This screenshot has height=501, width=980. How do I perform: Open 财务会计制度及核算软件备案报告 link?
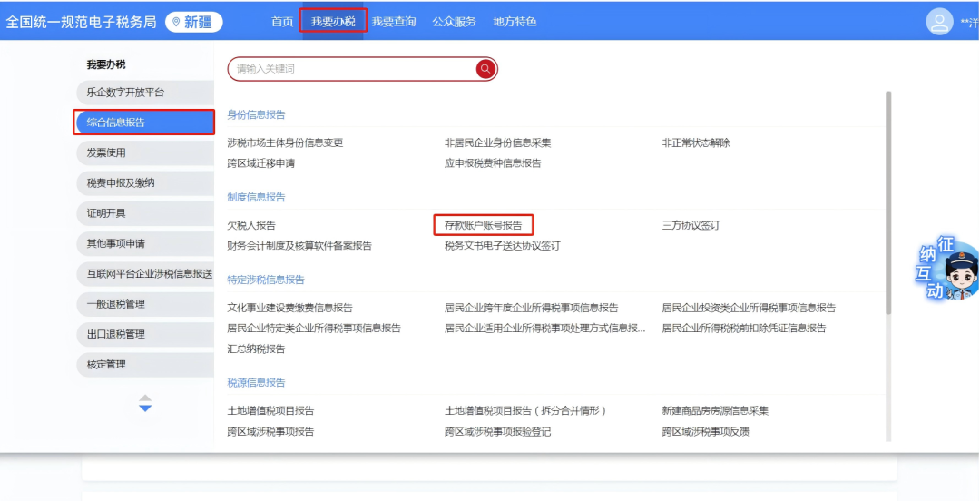(299, 246)
